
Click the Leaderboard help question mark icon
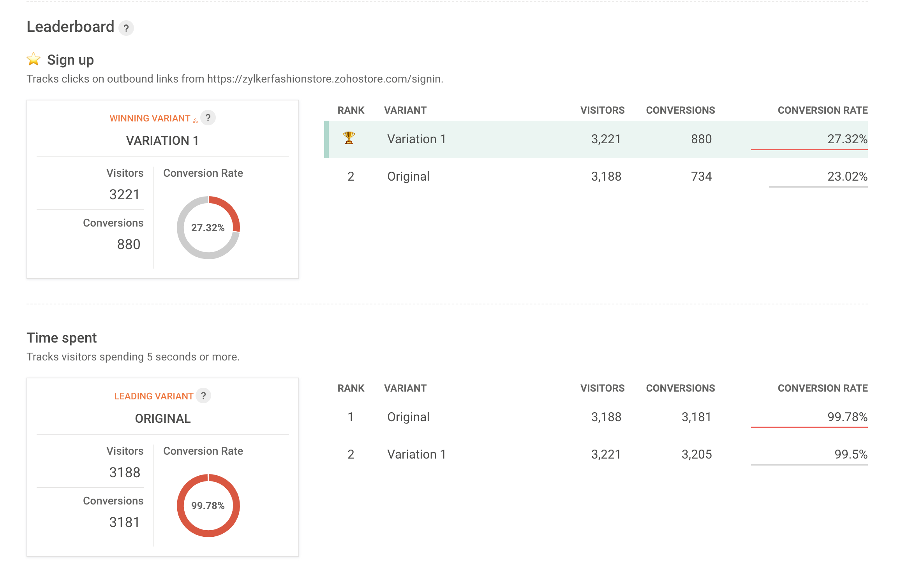point(126,28)
